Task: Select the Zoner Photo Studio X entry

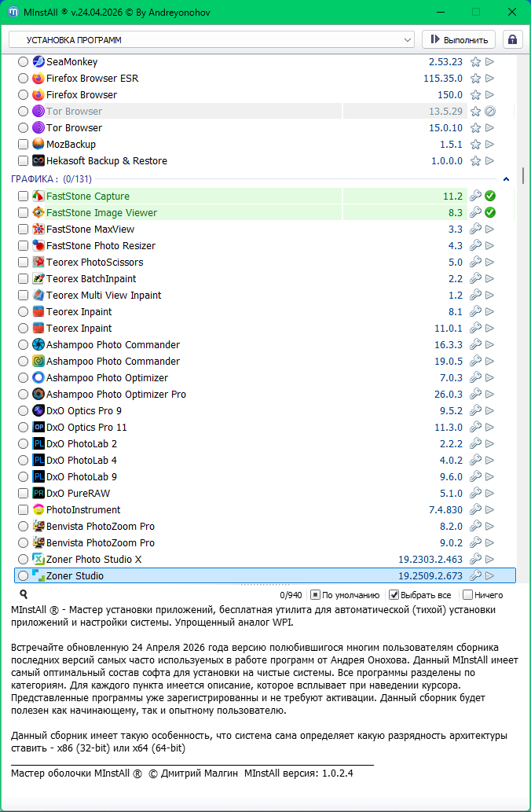Action: (x=93, y=560)
